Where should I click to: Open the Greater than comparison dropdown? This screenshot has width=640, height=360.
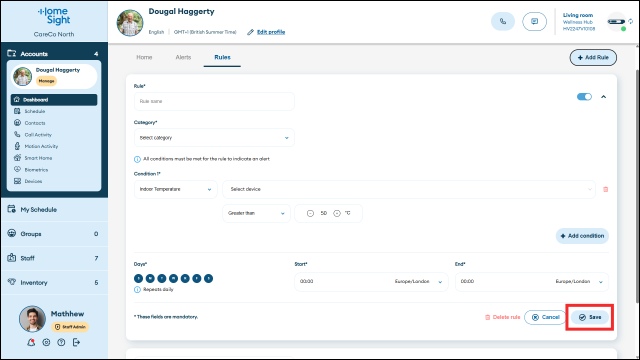(x=256, y=213)
